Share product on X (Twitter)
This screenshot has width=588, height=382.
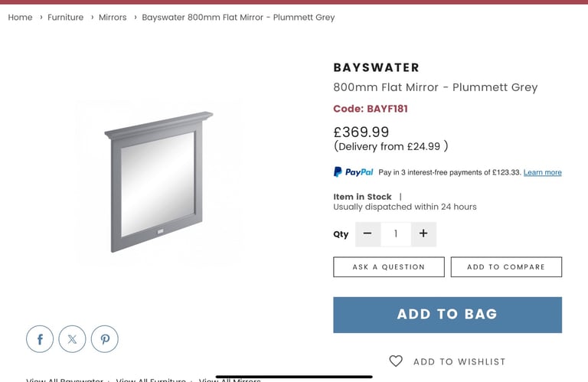72,339
